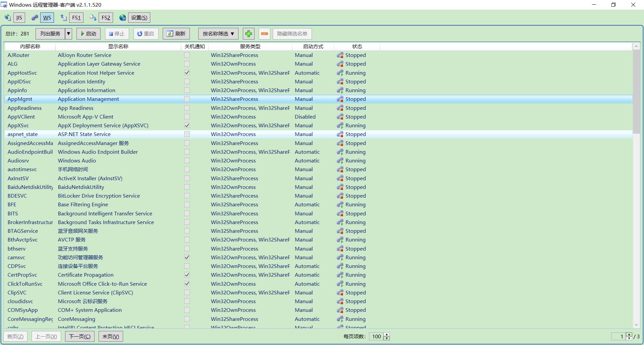Image resolution: width=644 pixels, height=345 pixels.
Task: Toggle the ClickToRunSvc shutdown notify checkbox
Action: tap(187, 284)
